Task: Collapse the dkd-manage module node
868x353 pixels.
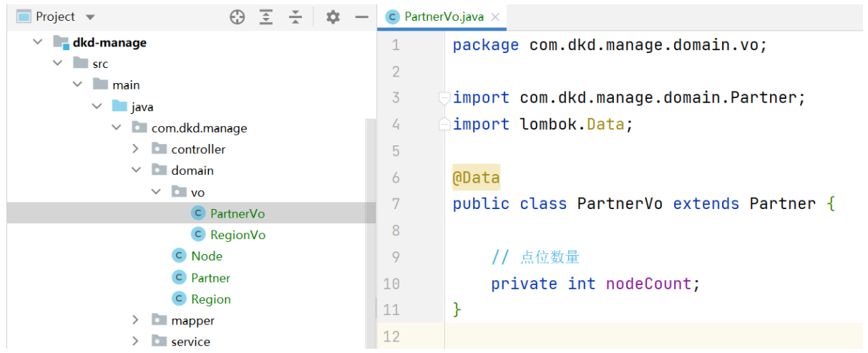Action: tap(37, 42)
